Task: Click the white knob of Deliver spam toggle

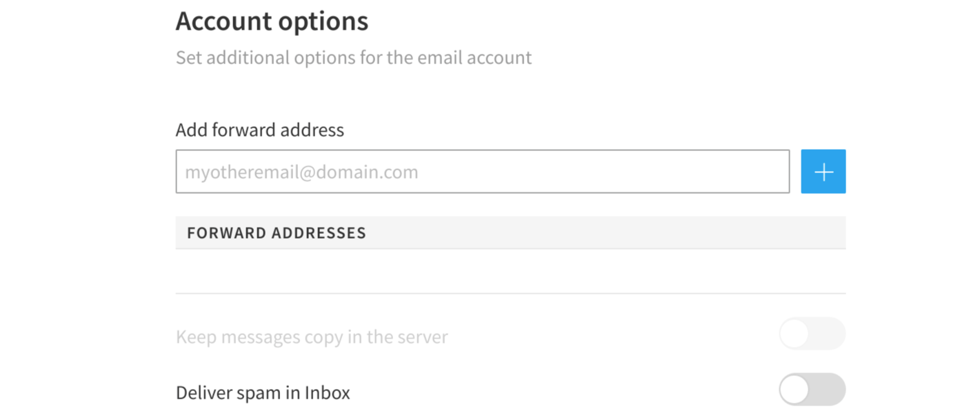Action: coord(795,390)
